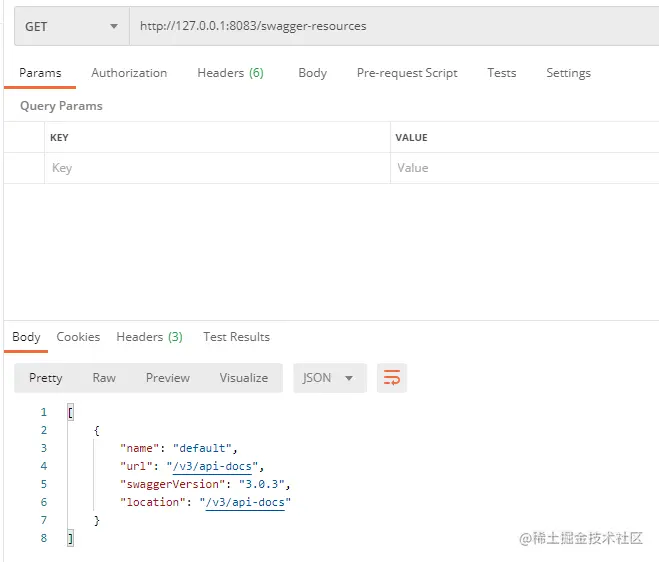Follow the location /v3/api-docs link
The image size is (659, 562).
tap(245, 502)
